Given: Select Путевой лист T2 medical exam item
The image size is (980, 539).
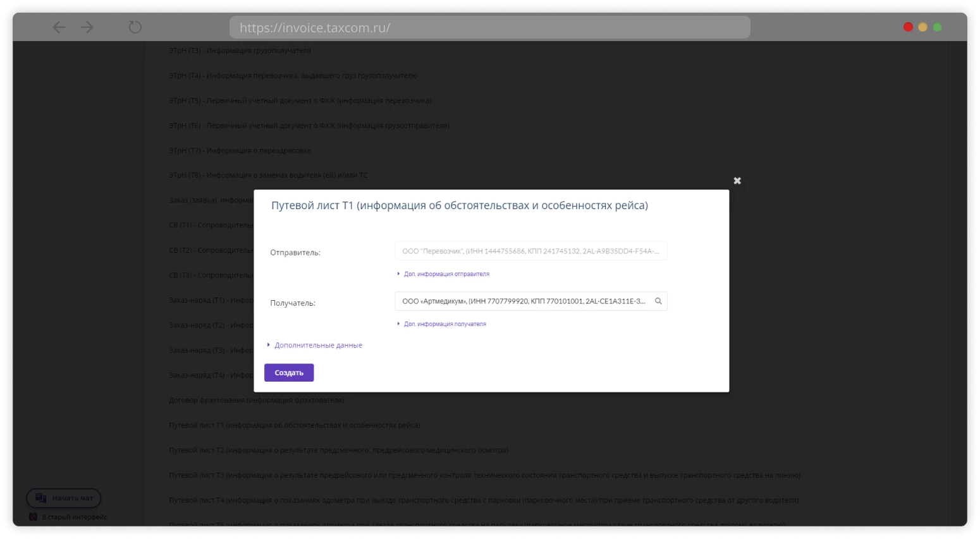Looking at the screenshot, I should (338, 450).
